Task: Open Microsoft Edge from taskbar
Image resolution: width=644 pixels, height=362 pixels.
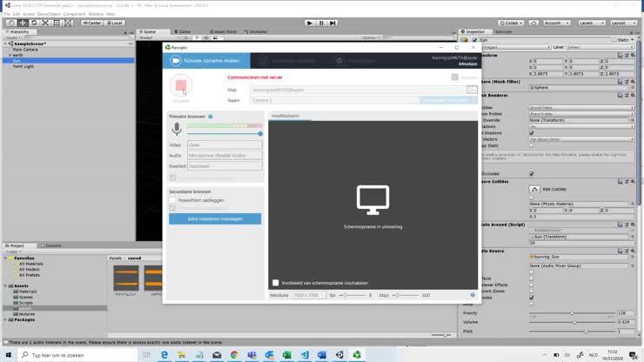Action: [164, 355]
